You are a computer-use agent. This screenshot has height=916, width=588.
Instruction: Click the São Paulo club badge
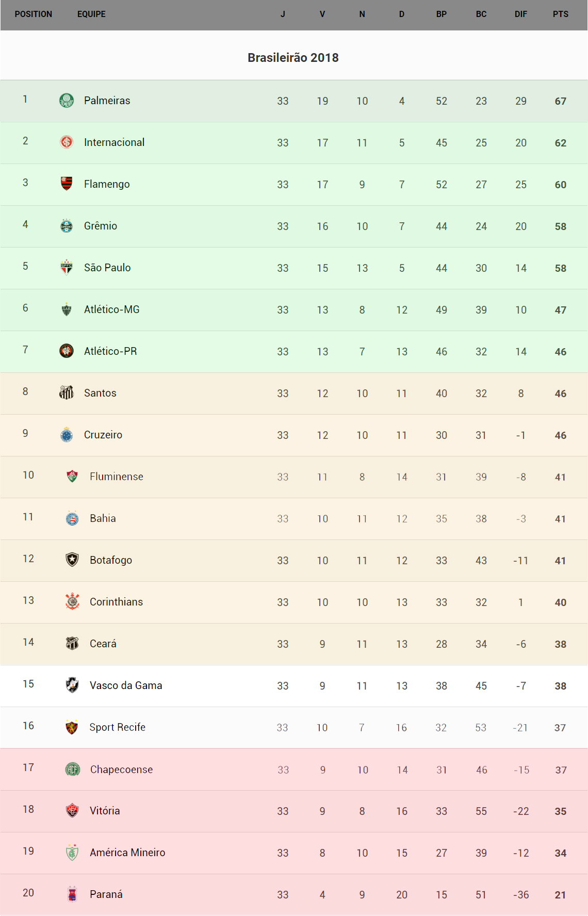coord(67,267)
